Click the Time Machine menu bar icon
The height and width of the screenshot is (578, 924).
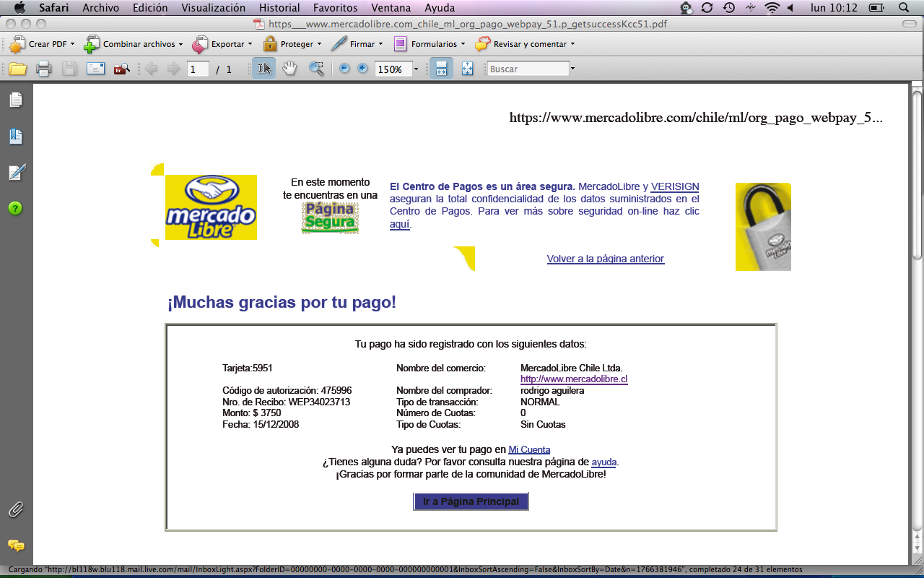coord(730,8)
